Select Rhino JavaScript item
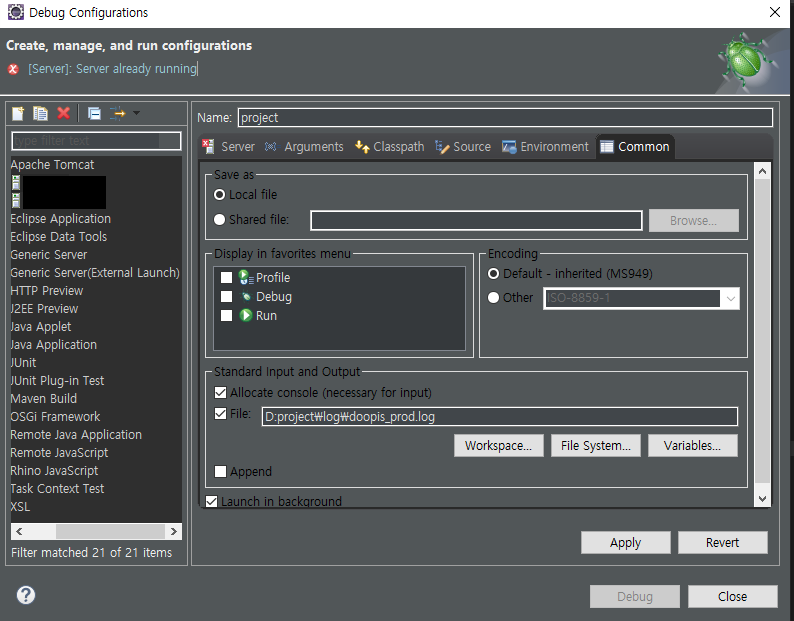Screen dimensions: 794x621 54,471
